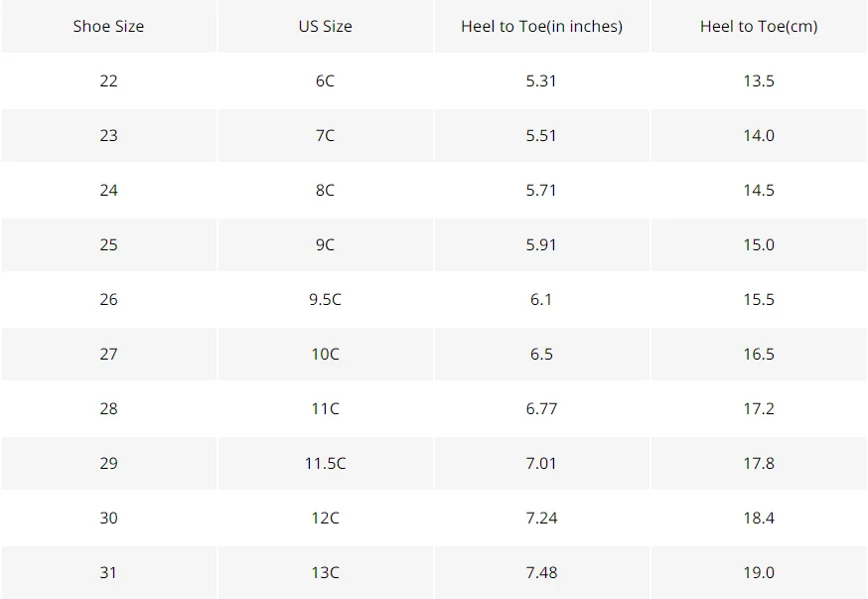Click the Shoe Size column header
This screenshot has height=599, width=868.
coord(108,26)
